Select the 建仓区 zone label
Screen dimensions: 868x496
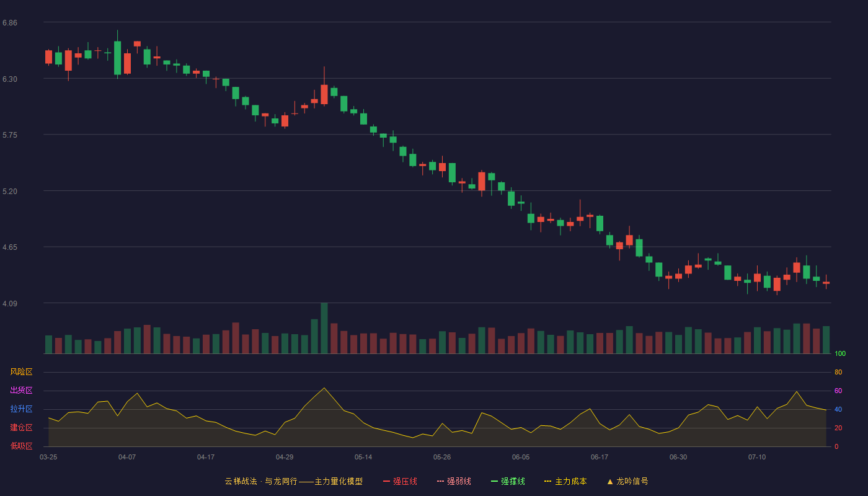pos(21,428)
